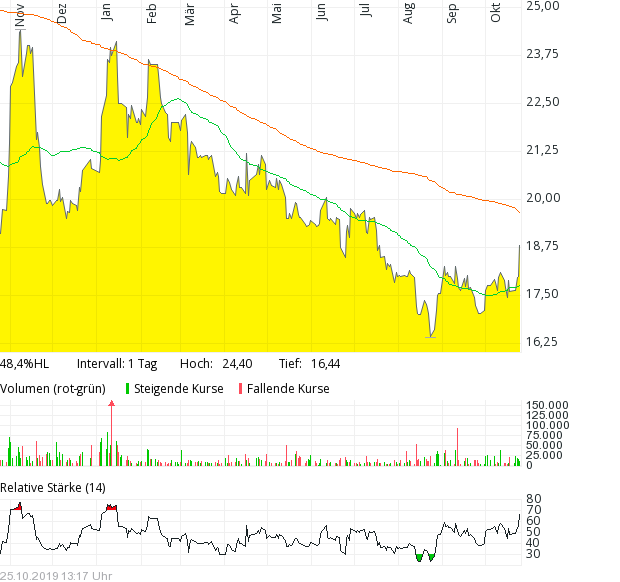This screenshot has height=582, width=620.
Task: Select the Jan month label
Action: tap(106, 12)
